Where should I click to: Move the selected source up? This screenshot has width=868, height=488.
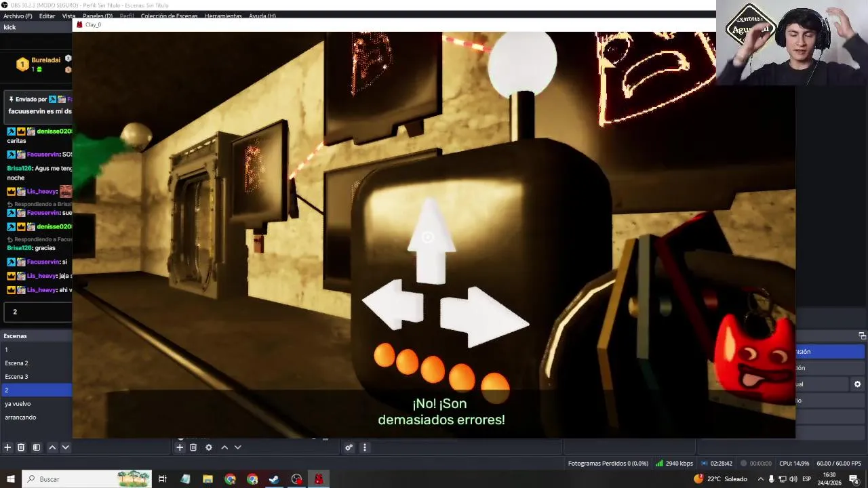[x=224, y=447]
